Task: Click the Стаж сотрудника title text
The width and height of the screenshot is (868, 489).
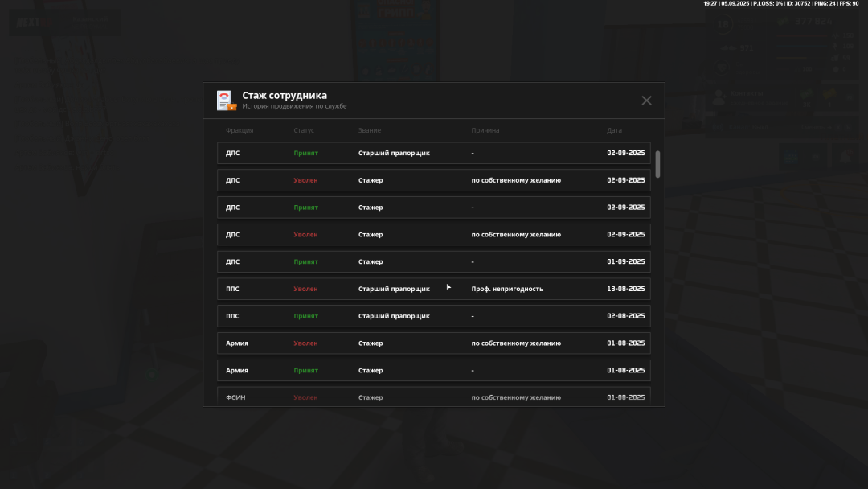Action: 285,96
